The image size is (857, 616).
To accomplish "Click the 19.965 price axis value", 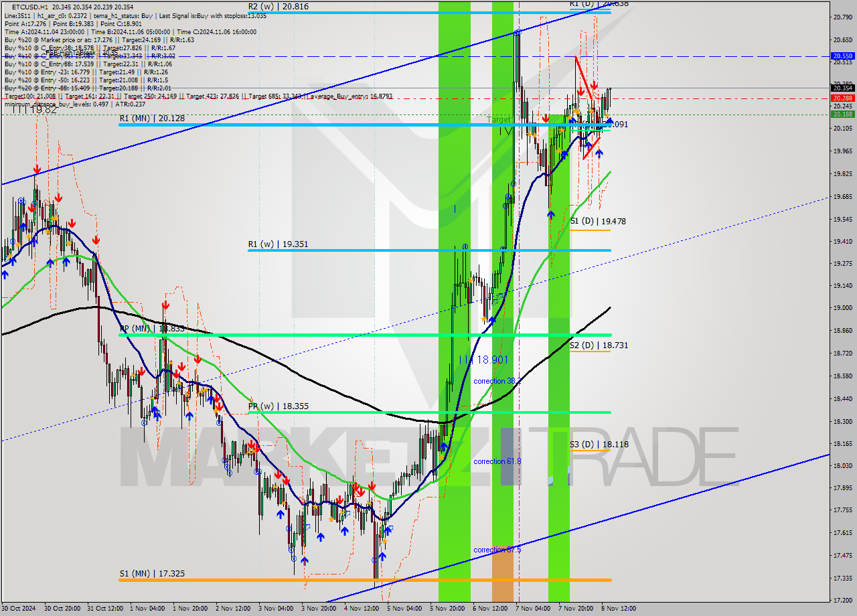I will click(842, 151).
